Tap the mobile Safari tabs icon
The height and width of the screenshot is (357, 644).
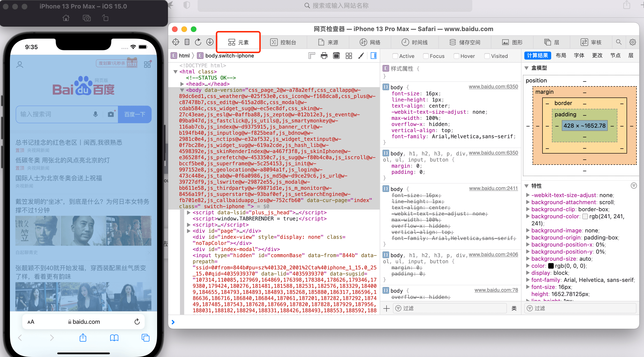point(146,338)
